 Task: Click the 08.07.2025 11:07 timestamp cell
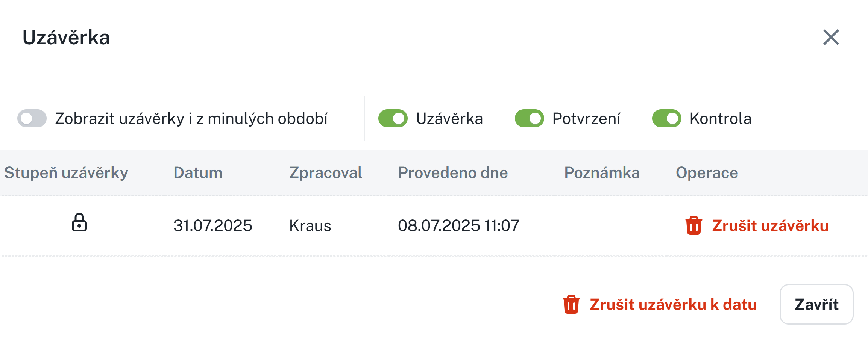point(458,226)
